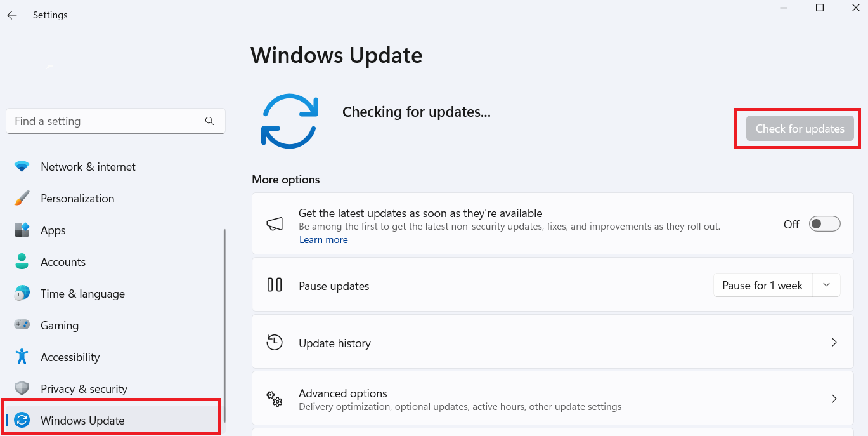Open Update history via its chevron
The width and height of the screenshot is (868, 436).
(x=834, y=343)
